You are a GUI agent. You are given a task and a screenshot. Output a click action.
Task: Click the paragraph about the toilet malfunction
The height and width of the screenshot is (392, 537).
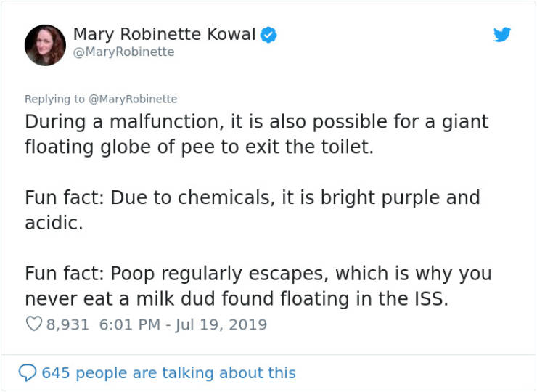point(257,134)
